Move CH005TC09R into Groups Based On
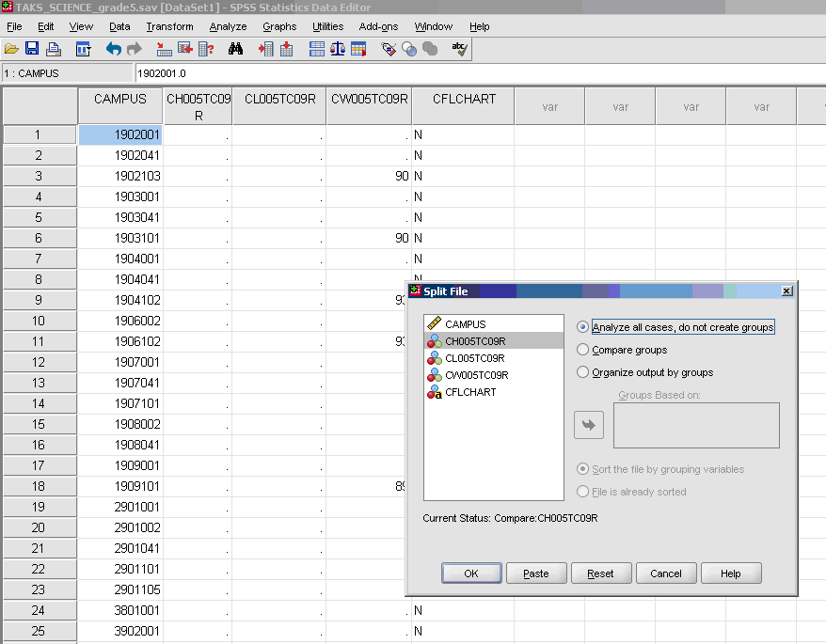The width and height of the screenshot is (826, 644). coord(587,423)
